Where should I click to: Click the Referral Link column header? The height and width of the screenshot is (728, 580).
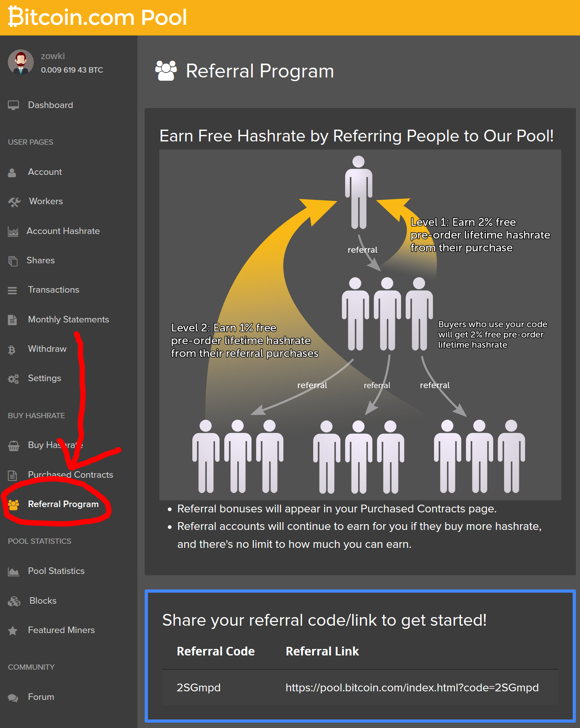(x=322, y=651)
